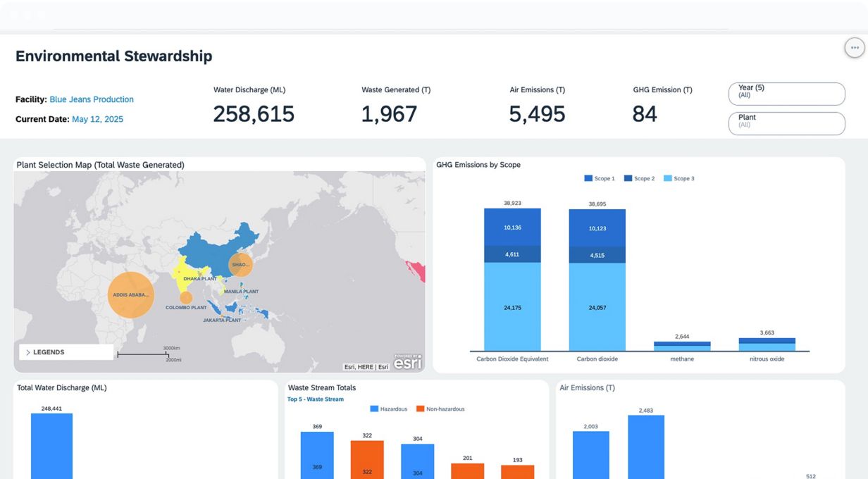Click the Manila Plant map label
The height and width of the screenshot is (479, 868).
click(x=241, y=292)
